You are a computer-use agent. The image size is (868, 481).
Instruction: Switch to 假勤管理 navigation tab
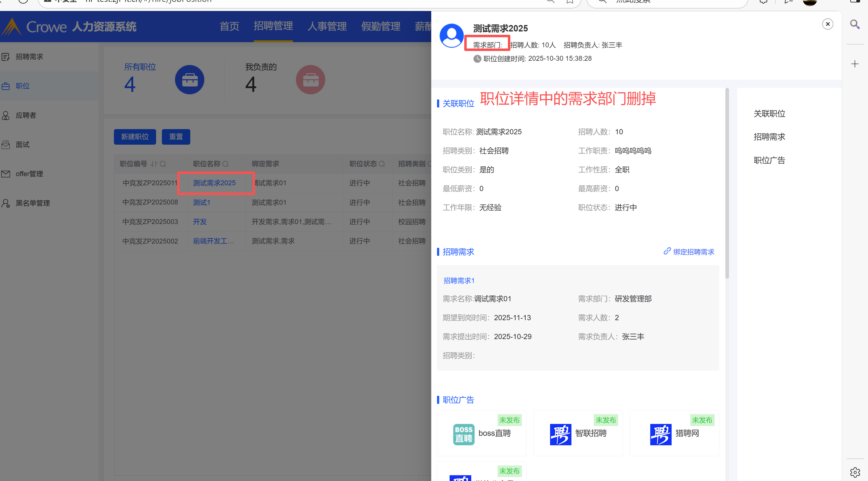coord(381,26)
